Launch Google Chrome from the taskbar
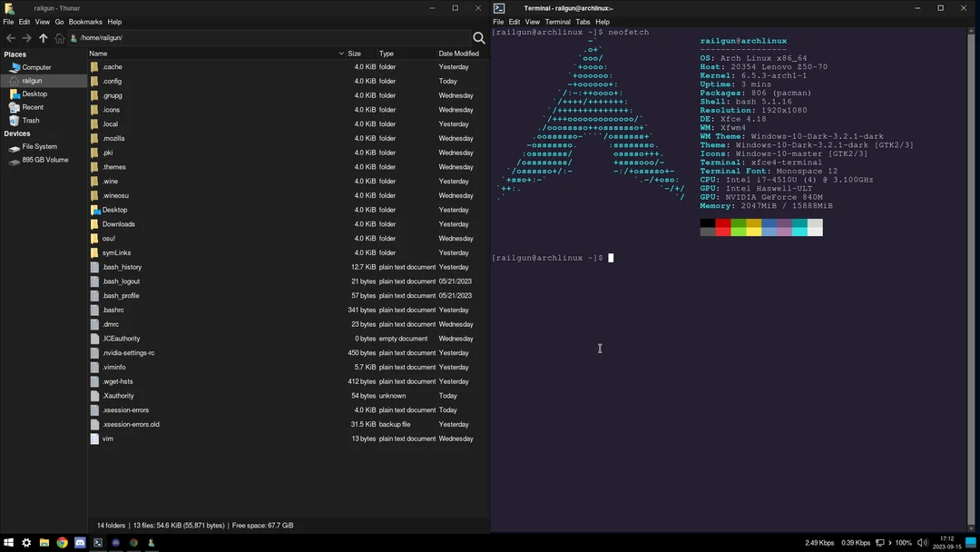The height and width of the screenshot is (552, 980). (x=62, y=542)
